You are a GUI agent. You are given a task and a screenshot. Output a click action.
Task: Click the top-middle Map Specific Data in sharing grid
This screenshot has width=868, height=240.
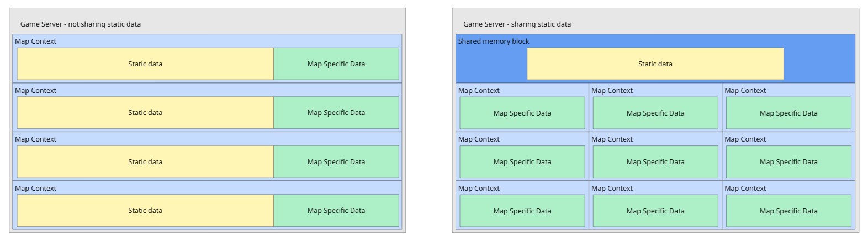click(x=655, y=113)
